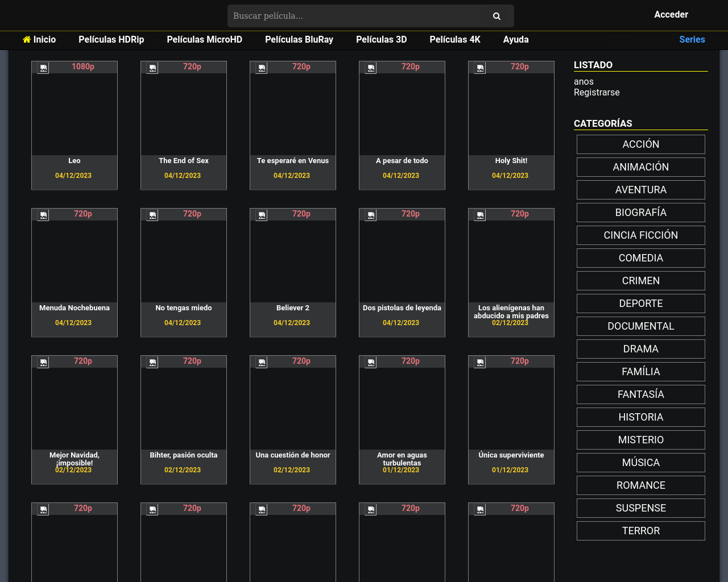Open The End of Sex title
Screen dimensions: 728x582
tap(184, 161)
